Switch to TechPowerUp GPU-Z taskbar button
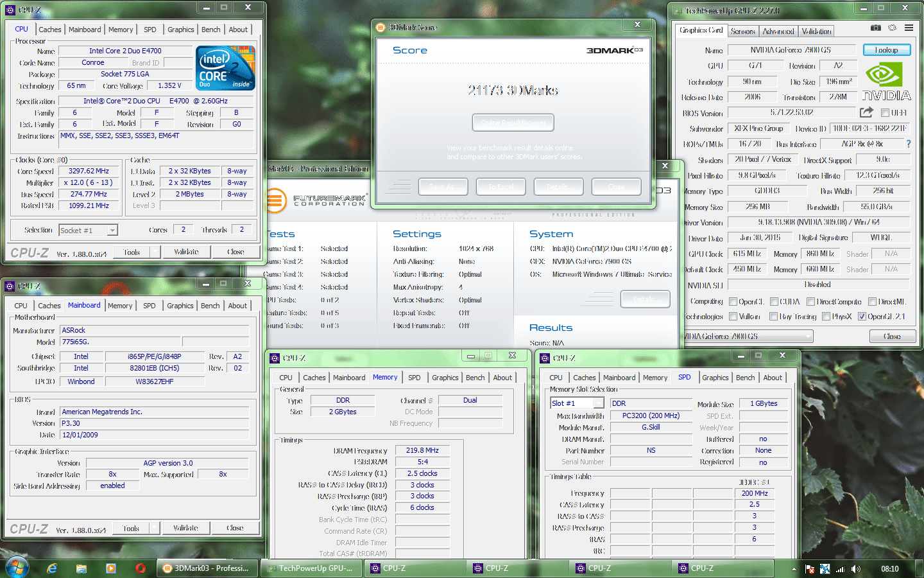The image size is (924, 578). (x=311, y=568)
